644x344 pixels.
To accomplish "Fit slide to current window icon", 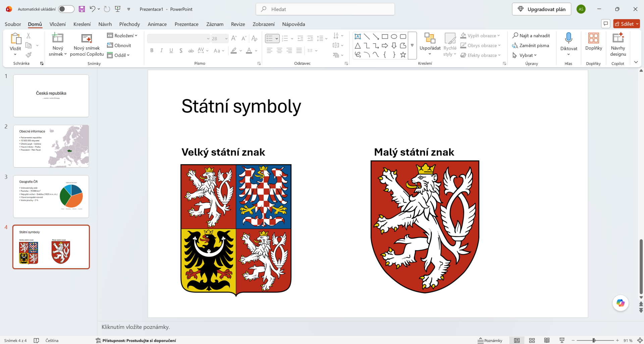I will pyautogui.click(x=640, y=340).
